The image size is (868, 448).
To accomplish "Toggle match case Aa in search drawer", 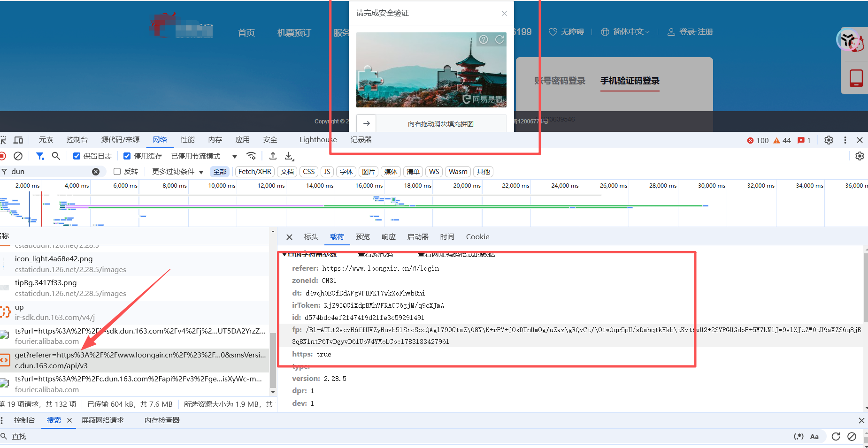I will pyautogui.click(x=814, y=436).
